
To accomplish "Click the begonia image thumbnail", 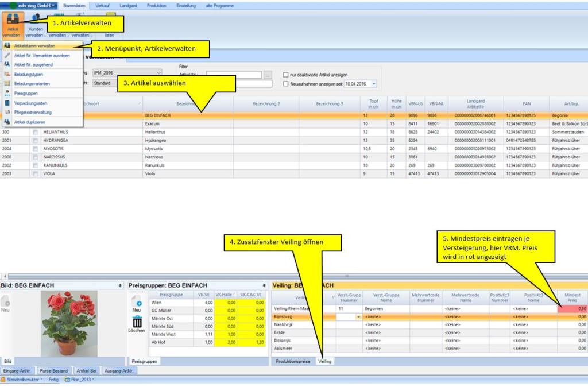I will (x=69, y=323).
